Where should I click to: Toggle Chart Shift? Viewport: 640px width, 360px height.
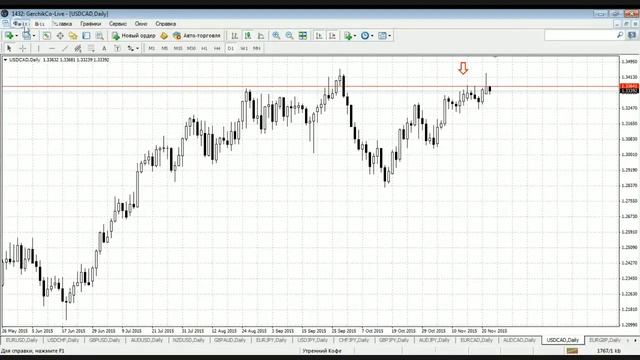coord(332,36)
